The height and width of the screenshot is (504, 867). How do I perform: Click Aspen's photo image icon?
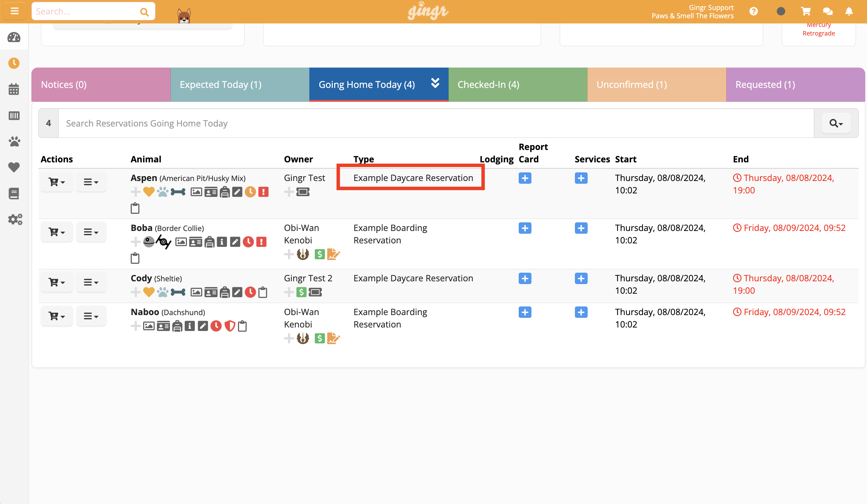click(x=196, y=192)
